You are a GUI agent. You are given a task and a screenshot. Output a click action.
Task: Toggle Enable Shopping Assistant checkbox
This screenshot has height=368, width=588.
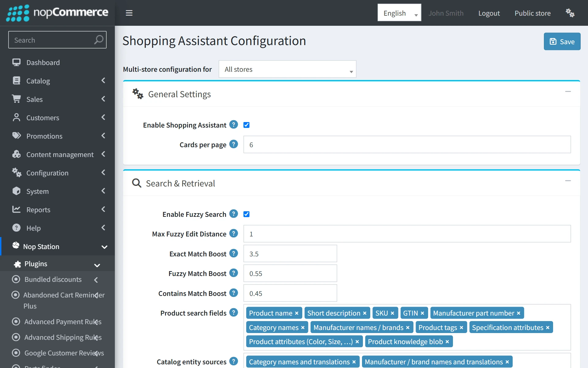pyautogui.click(x=247, y=125)
